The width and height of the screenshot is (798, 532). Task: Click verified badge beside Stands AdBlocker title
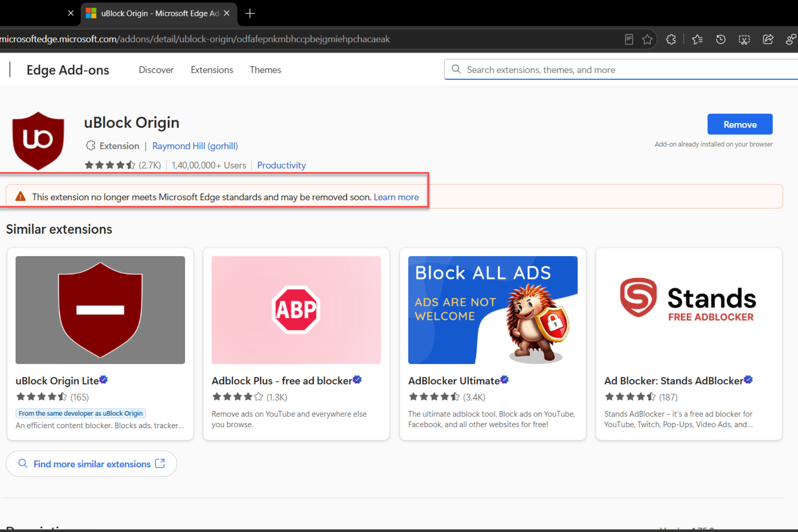pos(748,379)
